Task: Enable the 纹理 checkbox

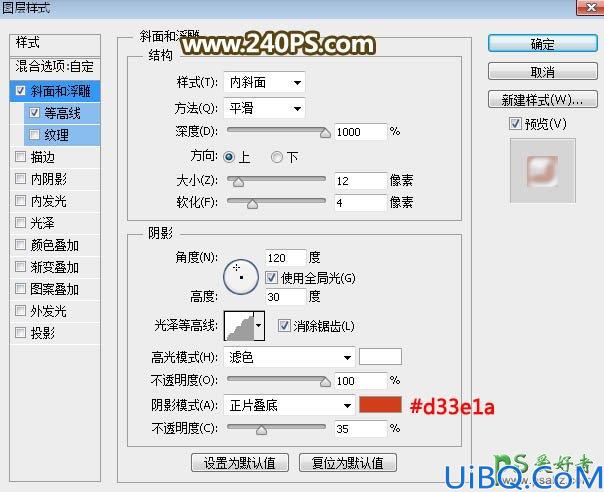Action: [34, 134]
